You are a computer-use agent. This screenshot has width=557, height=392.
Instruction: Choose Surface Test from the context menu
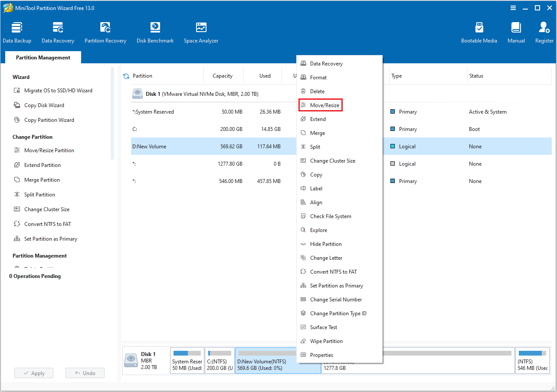340,327
